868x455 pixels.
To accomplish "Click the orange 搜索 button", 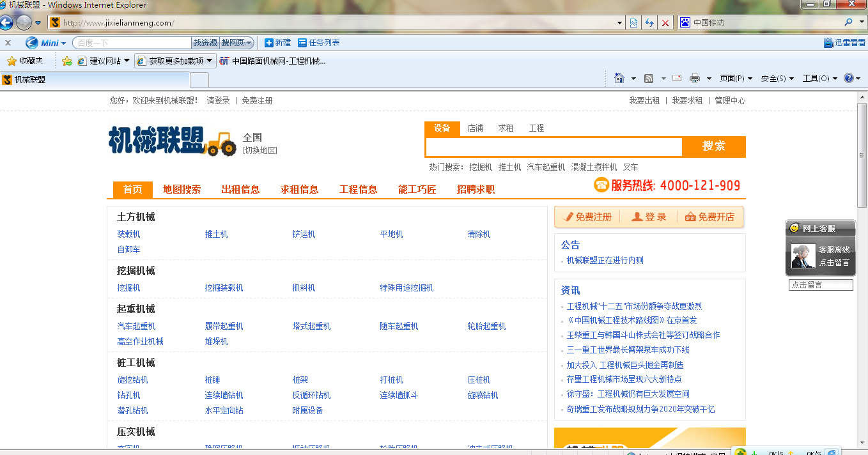I will coord(714,146).
